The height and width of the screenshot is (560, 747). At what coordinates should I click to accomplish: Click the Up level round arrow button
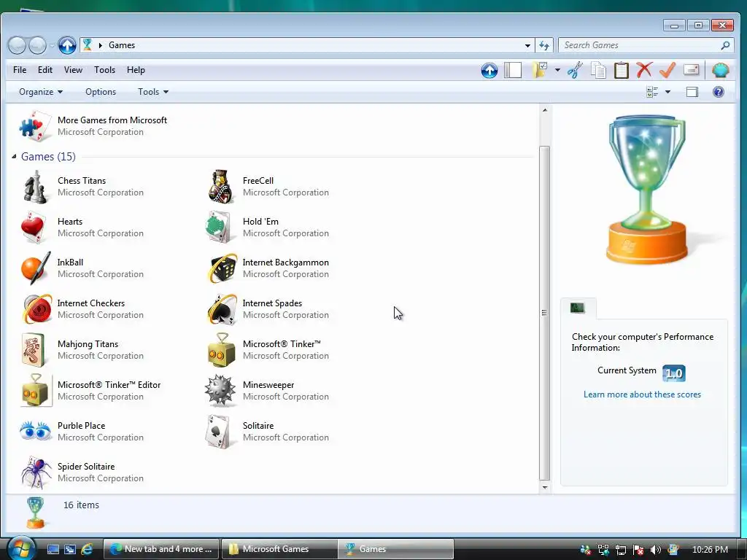click(67, 46)
